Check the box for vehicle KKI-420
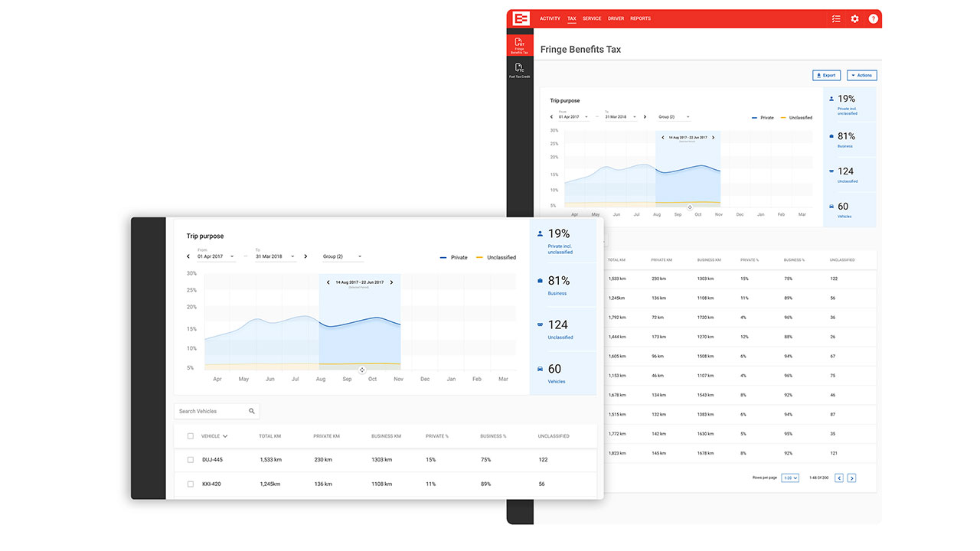This screenshot has width=980, height=551. tap(191, 484)
